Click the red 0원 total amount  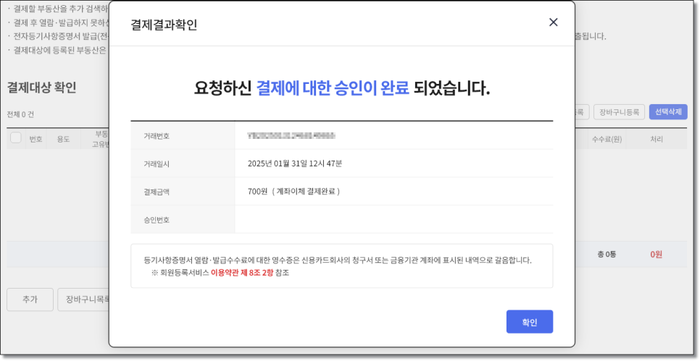point(656,254)
